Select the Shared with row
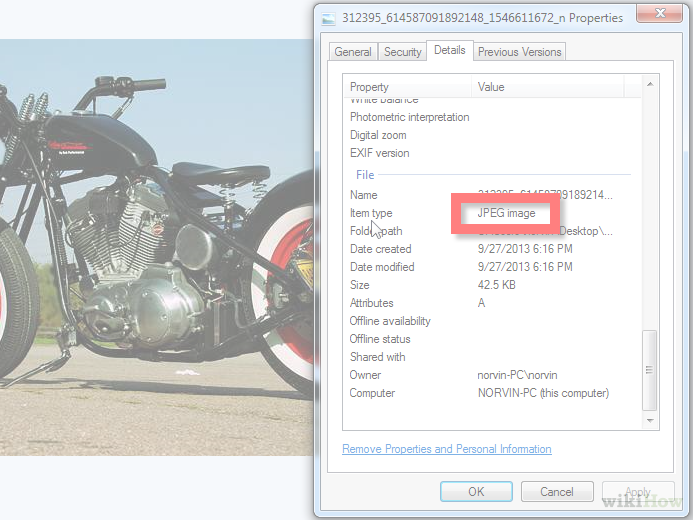Image resolution: width=693 pixels, height=520 pixels. coord(492,357)
